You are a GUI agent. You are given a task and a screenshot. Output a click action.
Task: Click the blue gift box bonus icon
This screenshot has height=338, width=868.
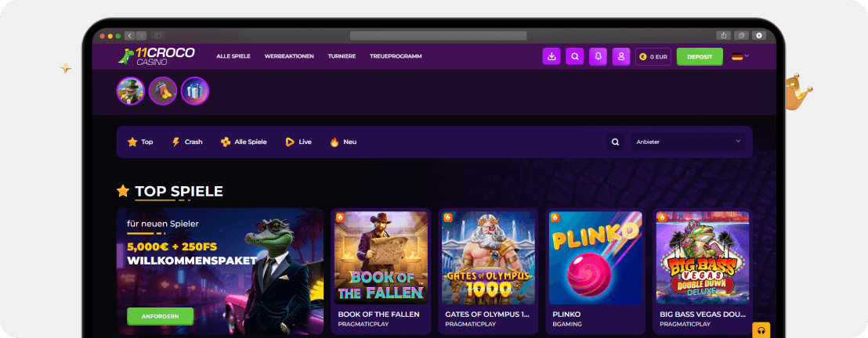(x=195, y=91)
